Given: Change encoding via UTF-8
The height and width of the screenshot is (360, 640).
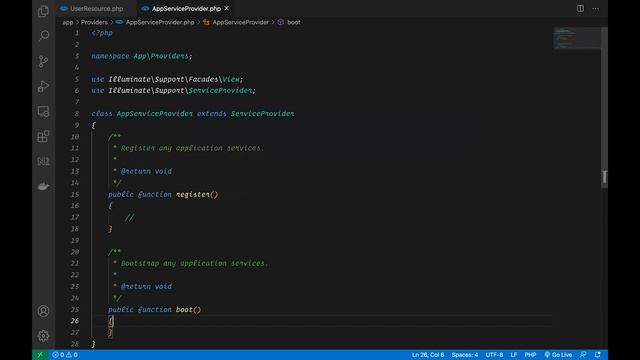Looking at the screenshot, I should tap(494, 355).
